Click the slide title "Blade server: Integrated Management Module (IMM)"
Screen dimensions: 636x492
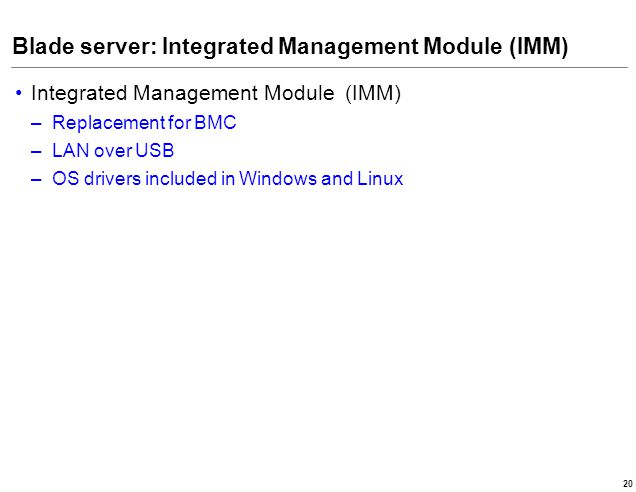(x=290, y=46)
